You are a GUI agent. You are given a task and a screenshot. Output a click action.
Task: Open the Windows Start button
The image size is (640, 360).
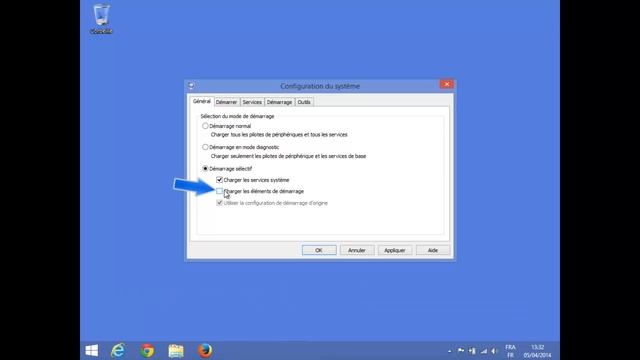[x=92, y=351]
